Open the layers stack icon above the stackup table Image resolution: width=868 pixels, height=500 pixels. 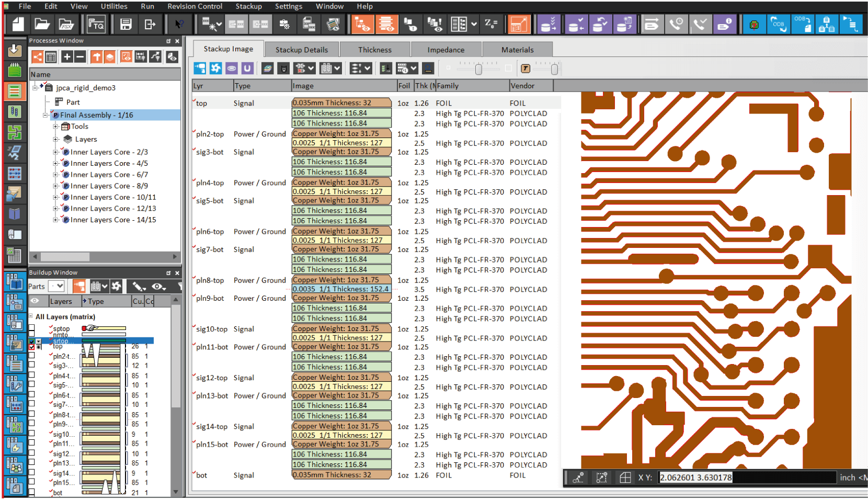click(267, 68)
